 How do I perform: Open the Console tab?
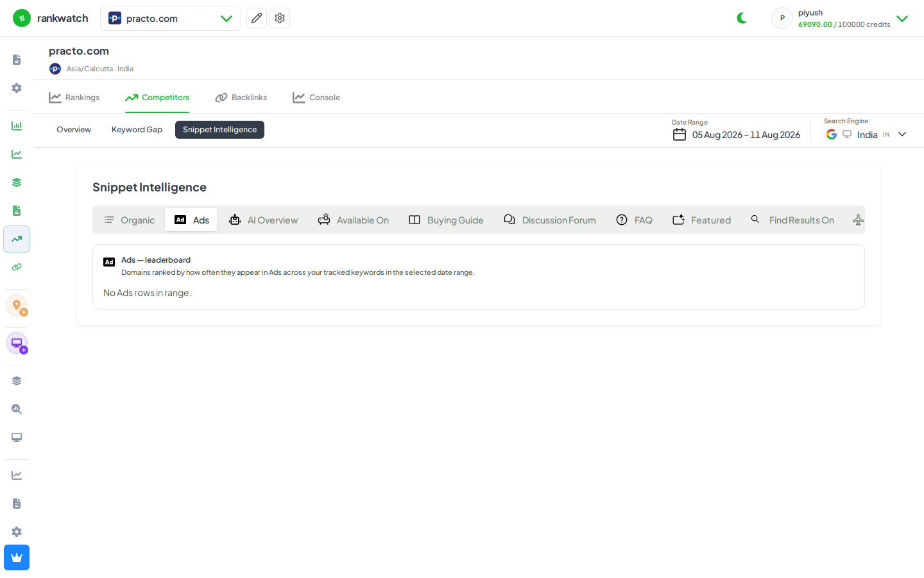(316, 98)
